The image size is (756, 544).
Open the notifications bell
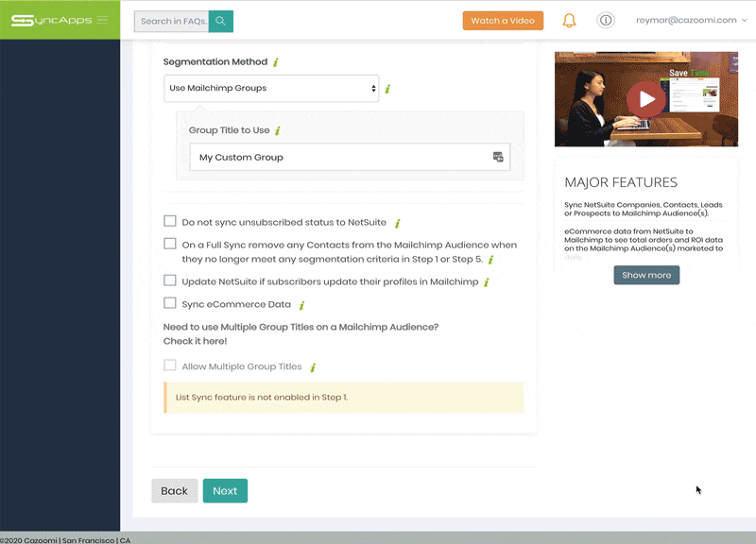[569, 20]
